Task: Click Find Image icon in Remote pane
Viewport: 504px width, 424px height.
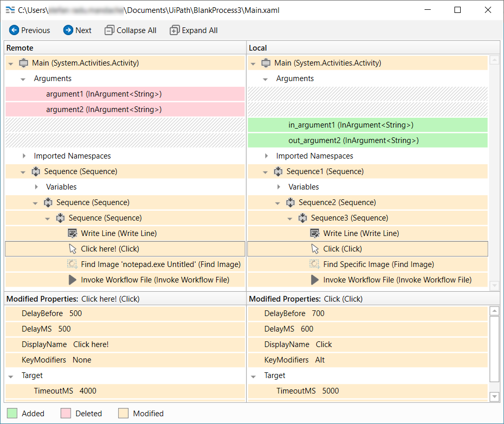Action: pyautogui.click(x=72, y=264)
